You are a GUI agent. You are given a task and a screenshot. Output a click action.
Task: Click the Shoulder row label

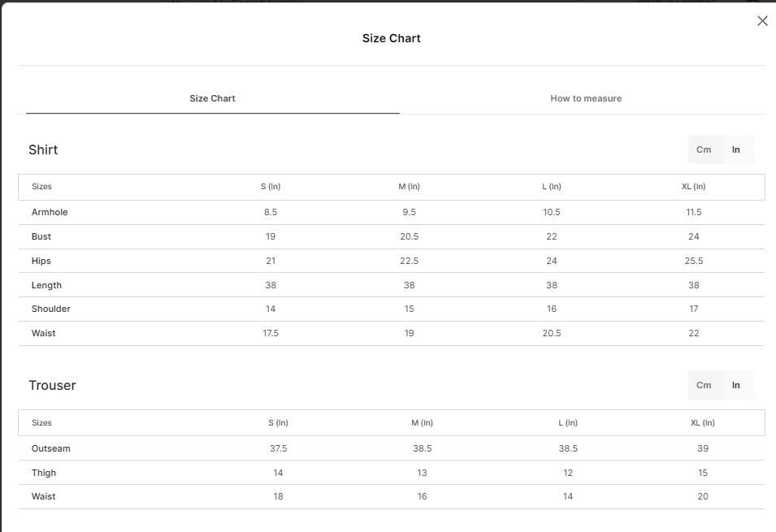pos(51,309)
